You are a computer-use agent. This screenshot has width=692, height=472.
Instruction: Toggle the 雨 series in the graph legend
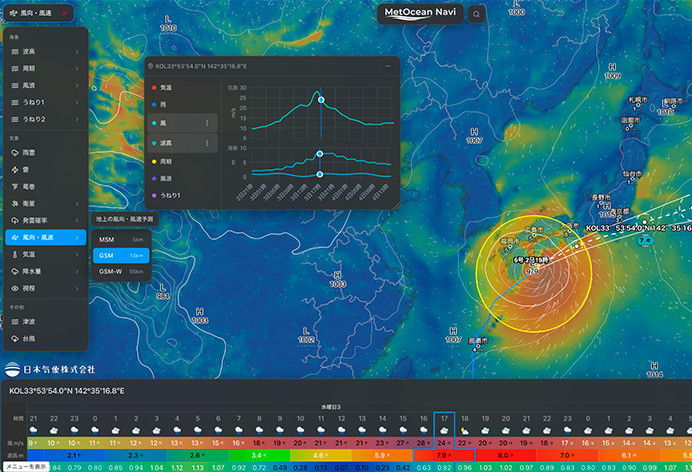click(159, 105)
